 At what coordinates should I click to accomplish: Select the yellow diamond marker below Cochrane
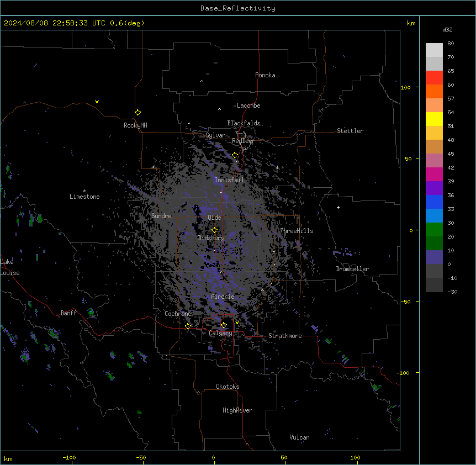(x=188, y=326)
